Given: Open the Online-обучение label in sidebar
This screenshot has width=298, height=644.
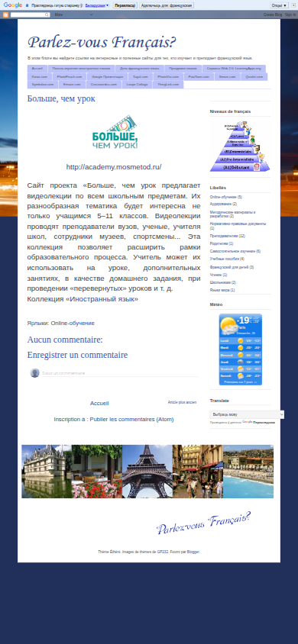Looking at the screenshot, I should (223, 197).
